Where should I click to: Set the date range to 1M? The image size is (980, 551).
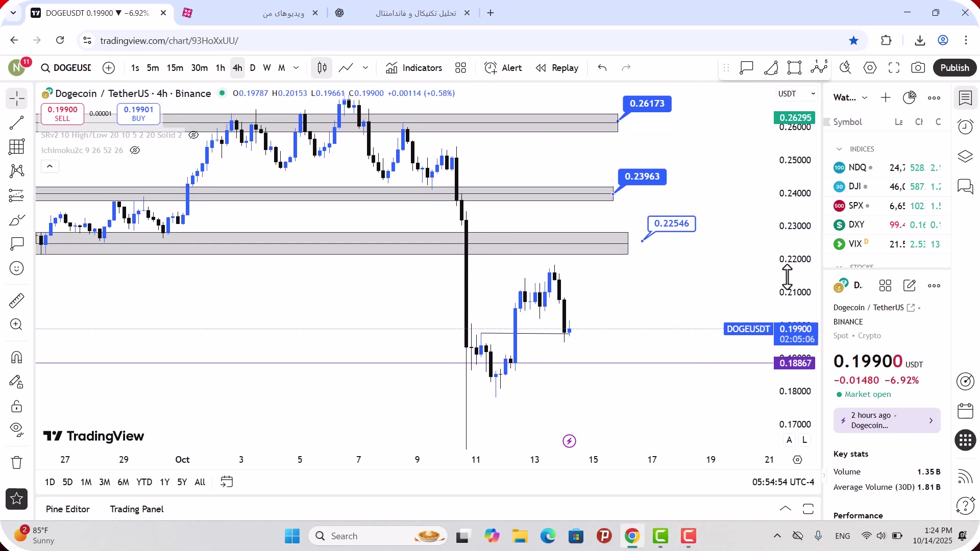click(x=86, y=482)
